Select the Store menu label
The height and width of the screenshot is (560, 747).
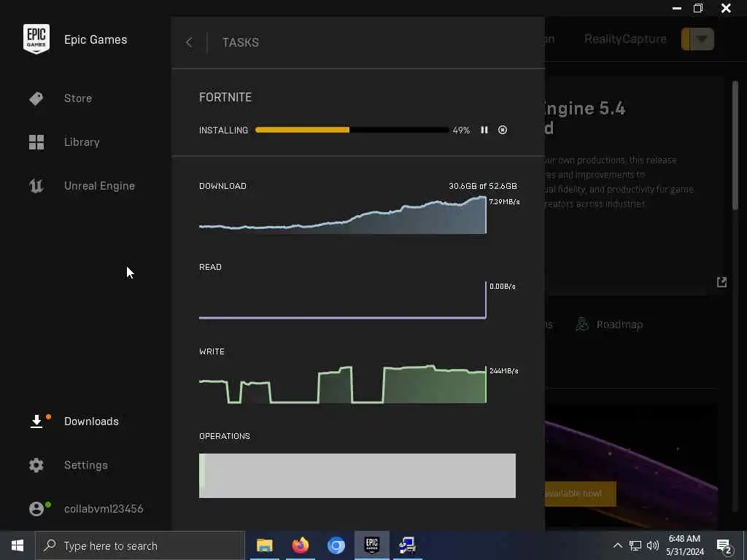point(78,98)
